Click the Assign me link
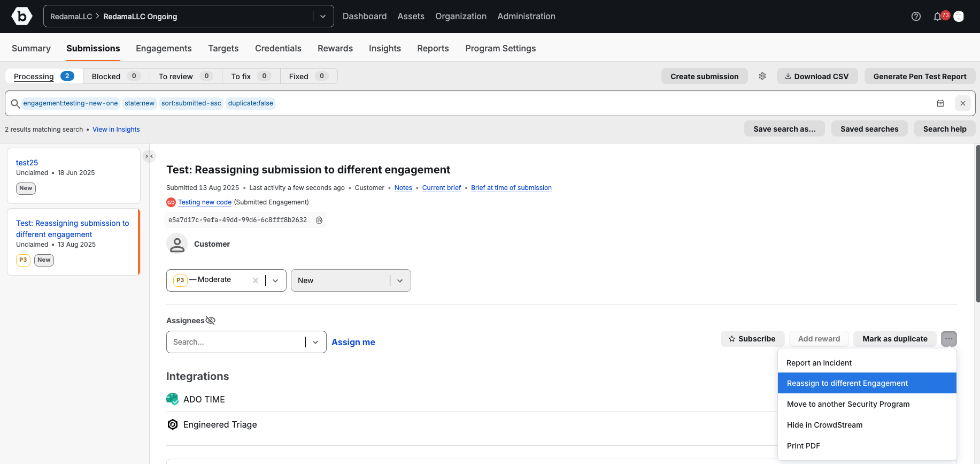 click(x=353, y=342)
